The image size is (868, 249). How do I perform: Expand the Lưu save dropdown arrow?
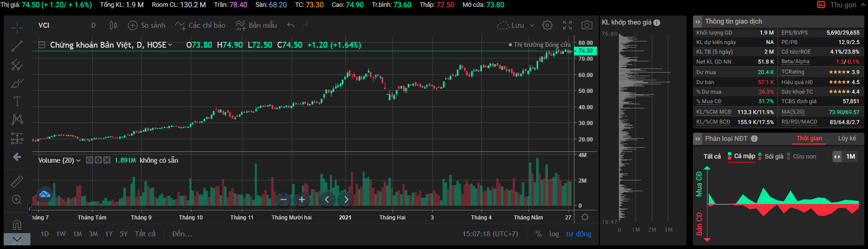tap(532, 25)
